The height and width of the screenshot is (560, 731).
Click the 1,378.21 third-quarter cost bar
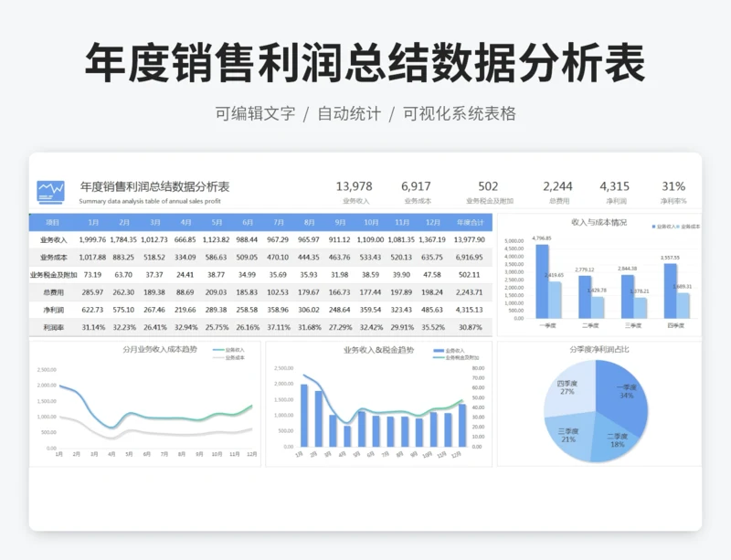coord(641,308)
